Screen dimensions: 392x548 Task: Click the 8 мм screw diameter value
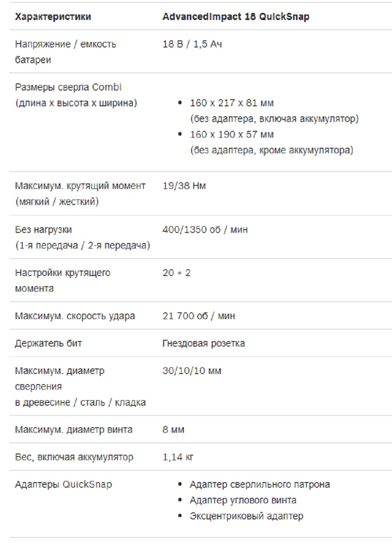[x=173, y=429]
